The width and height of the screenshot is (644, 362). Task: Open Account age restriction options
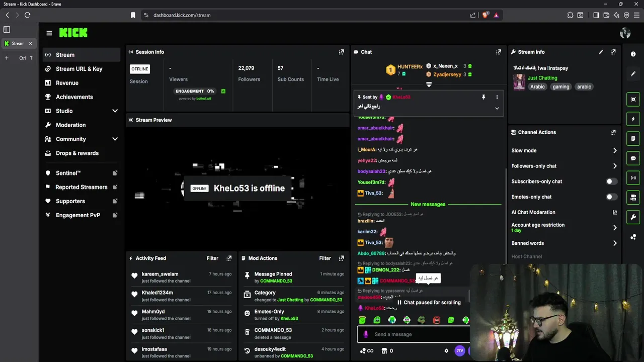614,227
